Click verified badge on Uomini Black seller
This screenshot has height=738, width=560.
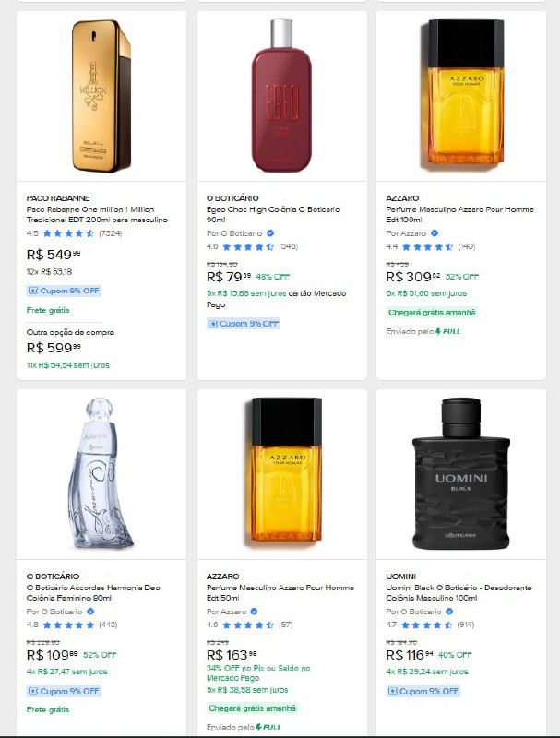pos(450,612)
